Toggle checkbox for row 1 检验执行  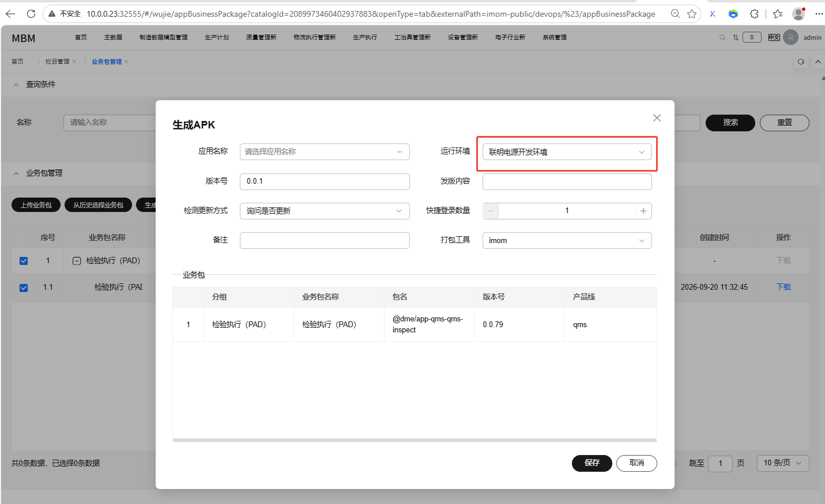(x=24, y=261)
